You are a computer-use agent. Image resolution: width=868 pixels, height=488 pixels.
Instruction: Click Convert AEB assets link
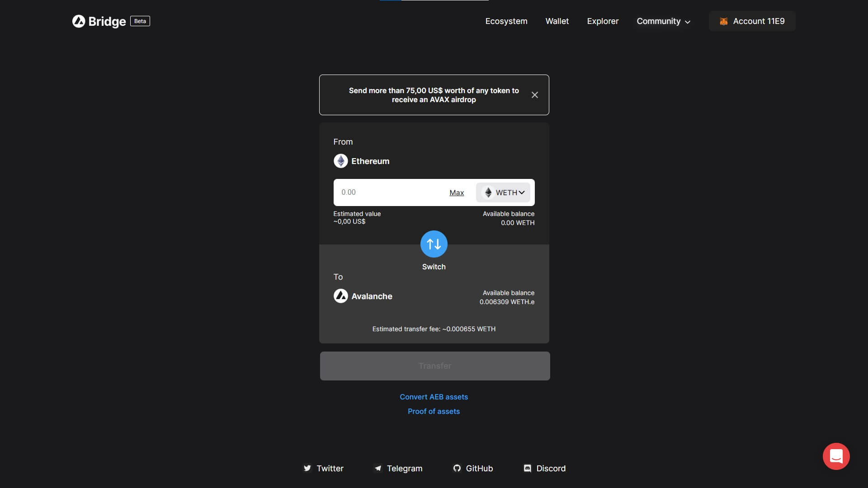pos(434,397)
